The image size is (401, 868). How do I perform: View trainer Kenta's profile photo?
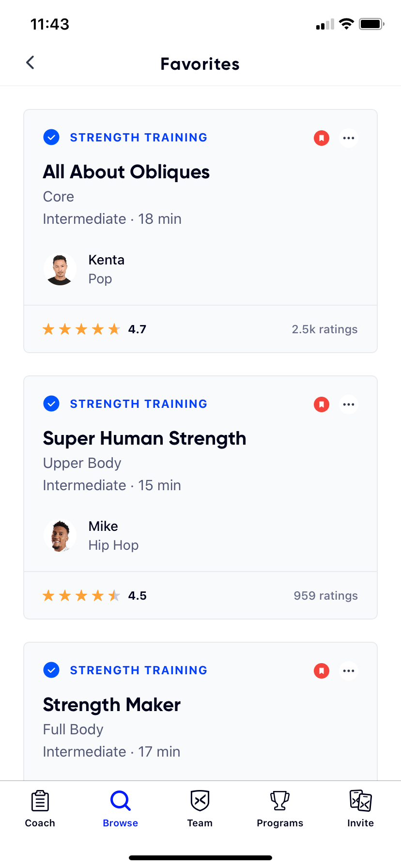click(60, 269)
